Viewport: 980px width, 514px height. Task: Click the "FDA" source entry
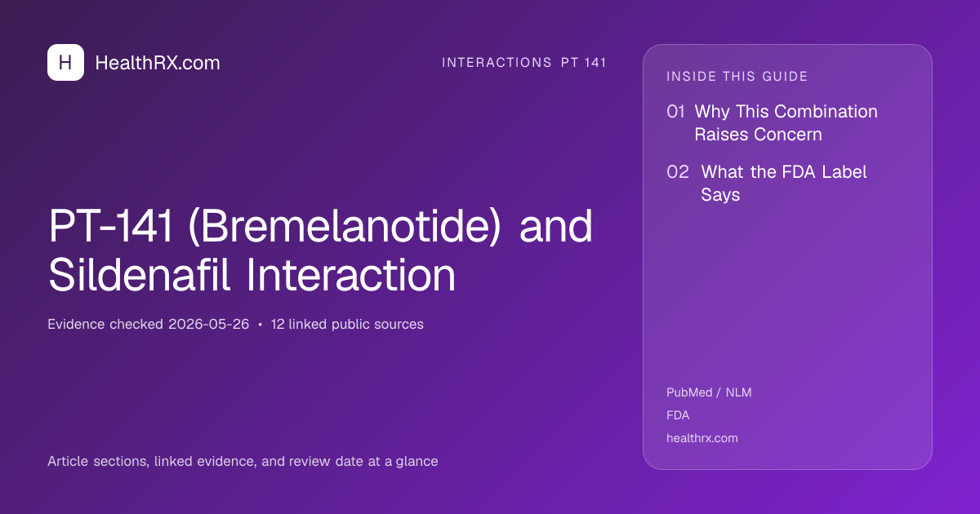tap(678, 415)
